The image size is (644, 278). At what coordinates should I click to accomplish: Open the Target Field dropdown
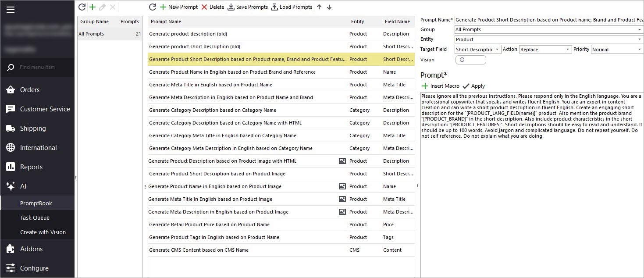497,50
